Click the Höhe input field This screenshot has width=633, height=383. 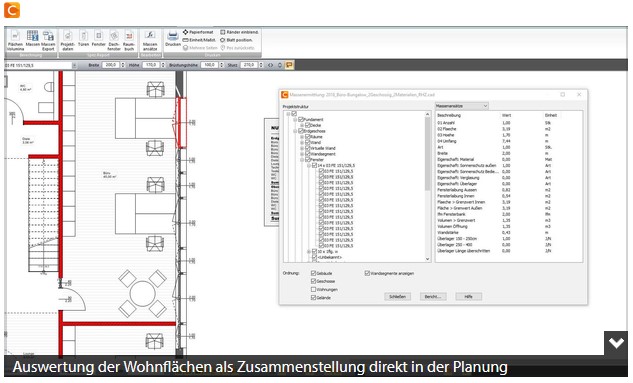click(151, 65)
